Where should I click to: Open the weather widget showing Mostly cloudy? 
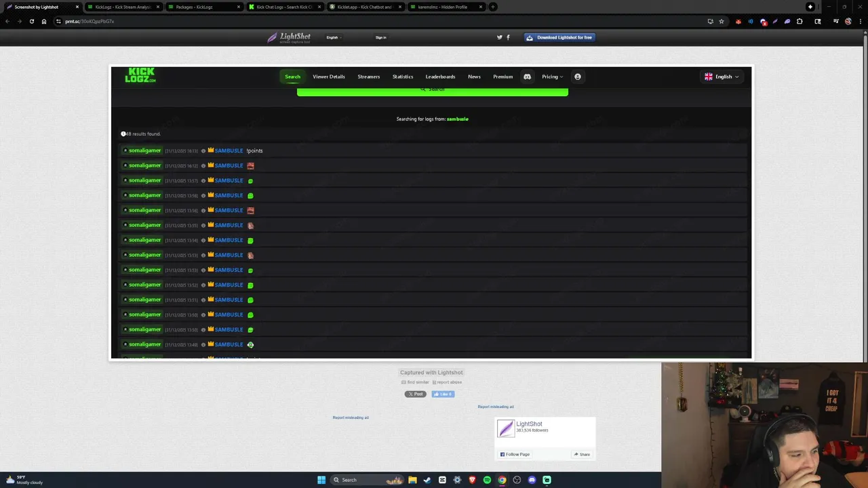tap(24, 480)
